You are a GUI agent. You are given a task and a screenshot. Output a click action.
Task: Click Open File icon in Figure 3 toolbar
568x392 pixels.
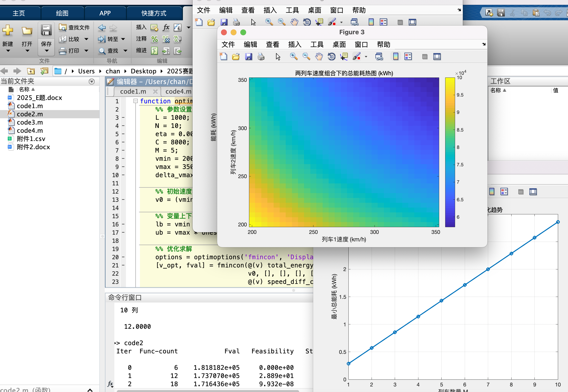[236, 56]
